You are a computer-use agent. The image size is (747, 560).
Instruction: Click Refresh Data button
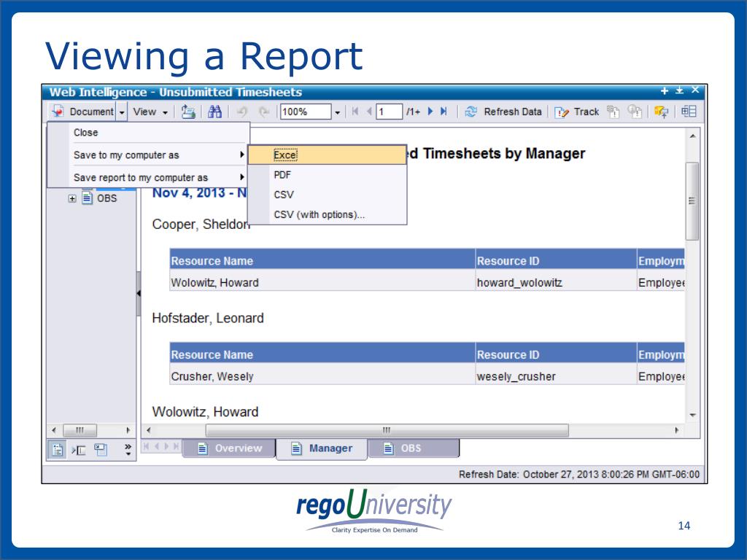click(x=503, y=112)
